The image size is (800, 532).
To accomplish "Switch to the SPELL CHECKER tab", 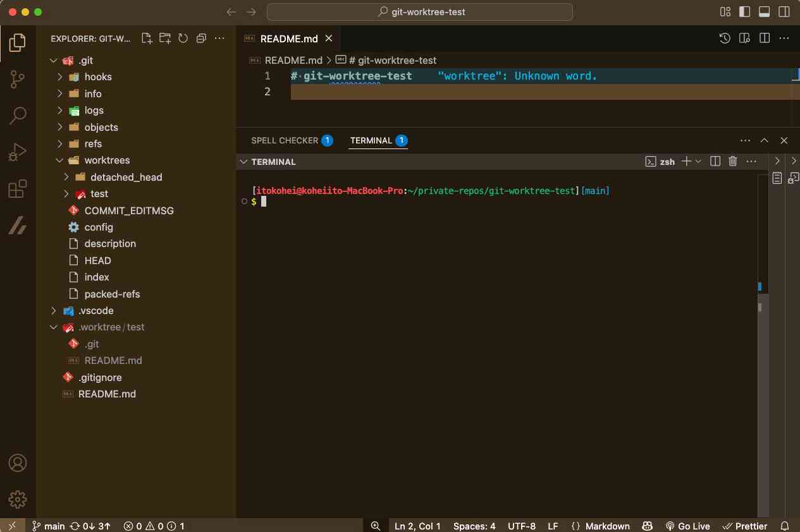I will click(285, 140).
